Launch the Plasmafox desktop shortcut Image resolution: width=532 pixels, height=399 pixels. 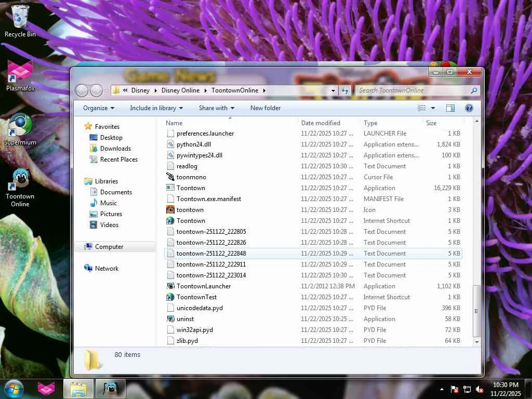tap(20, 75)
